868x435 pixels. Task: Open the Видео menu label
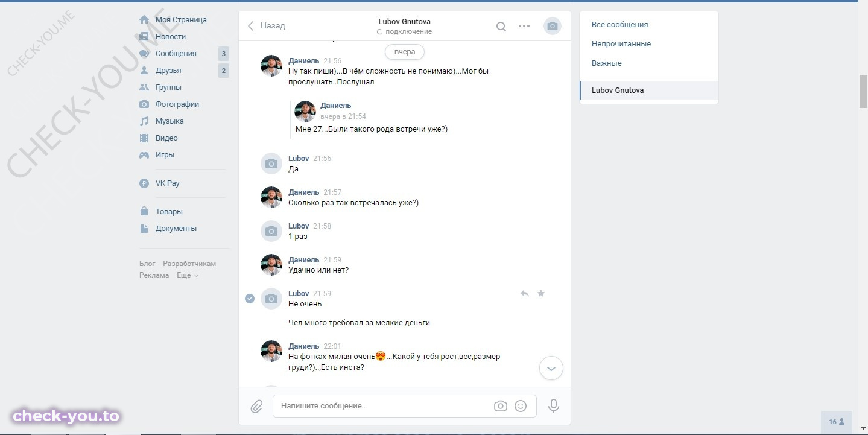[x=166, y=138]
